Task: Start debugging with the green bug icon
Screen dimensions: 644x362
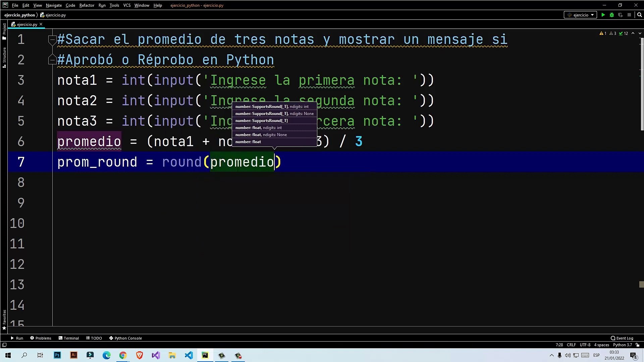Action: tap(612, 15)
